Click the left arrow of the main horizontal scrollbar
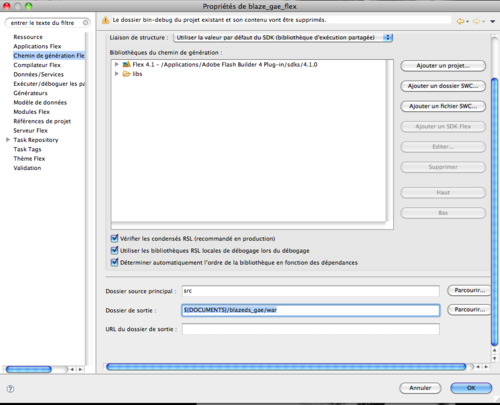500x405 pixels. tap(478, 367)
